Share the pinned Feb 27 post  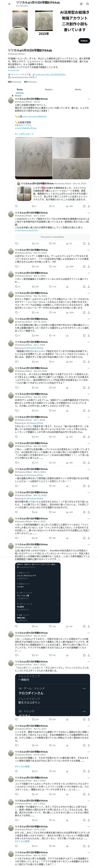(89, 206)
